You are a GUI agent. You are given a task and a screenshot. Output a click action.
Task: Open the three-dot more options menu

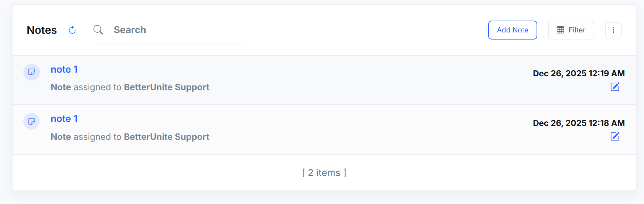click(613, 30)
